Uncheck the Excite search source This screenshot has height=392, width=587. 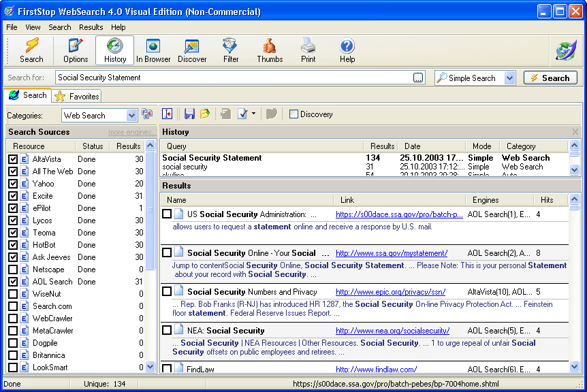pos(13,196)
